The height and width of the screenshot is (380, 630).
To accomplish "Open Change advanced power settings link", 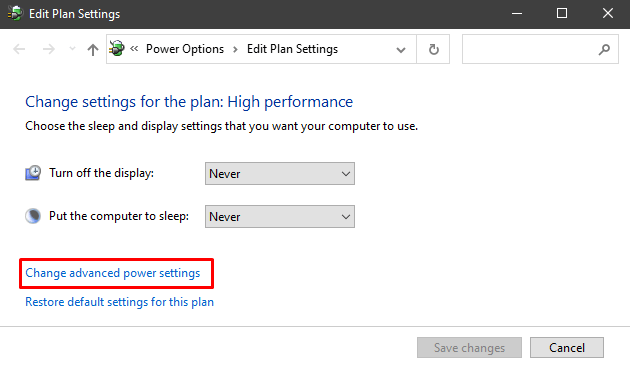I will [112, 273].
